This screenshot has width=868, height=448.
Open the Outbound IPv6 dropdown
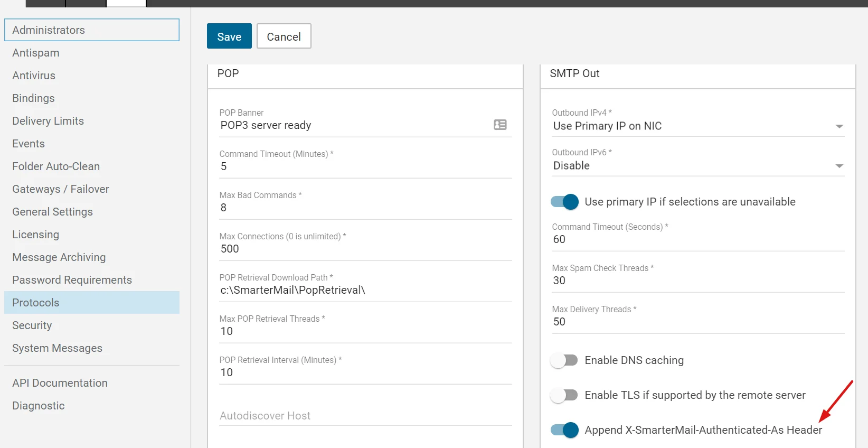(x=698, y=165)
